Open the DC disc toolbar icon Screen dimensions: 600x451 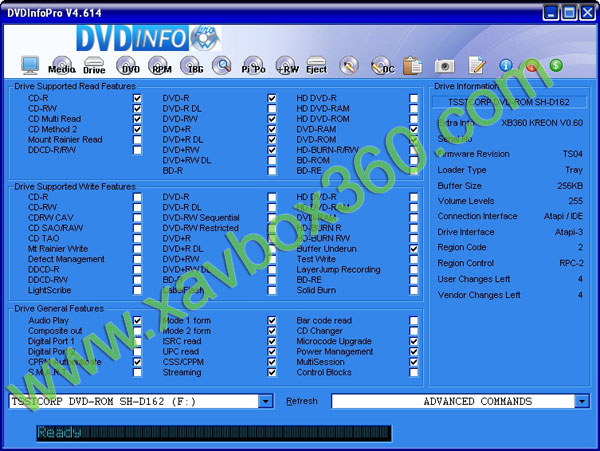[382, 65]
